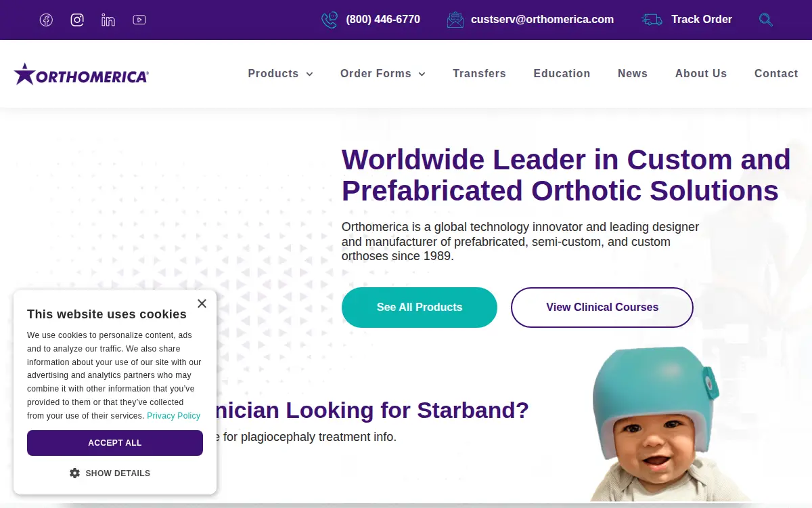Click the View Clinical Courses button

click(602, 308)
